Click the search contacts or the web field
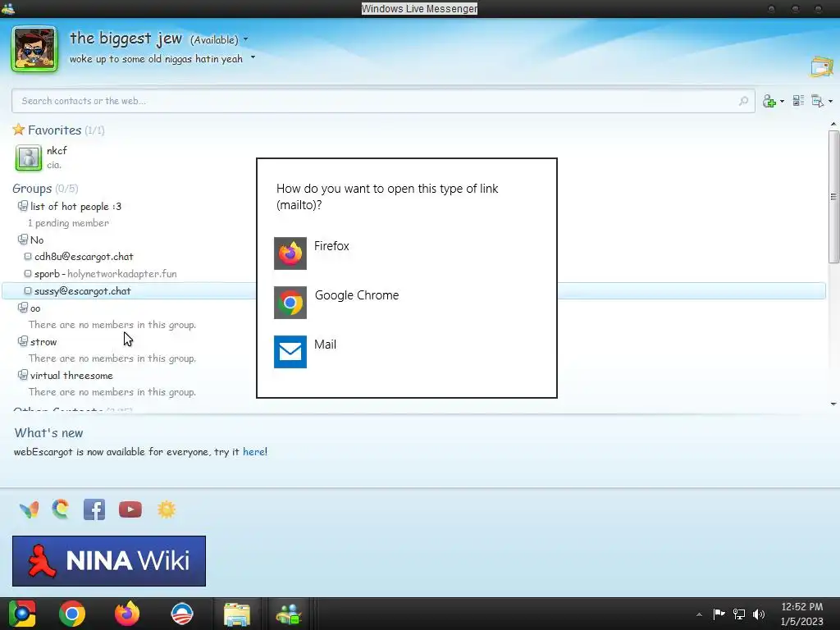The height and width of the screenshot is (630, 840). point(383,101)
